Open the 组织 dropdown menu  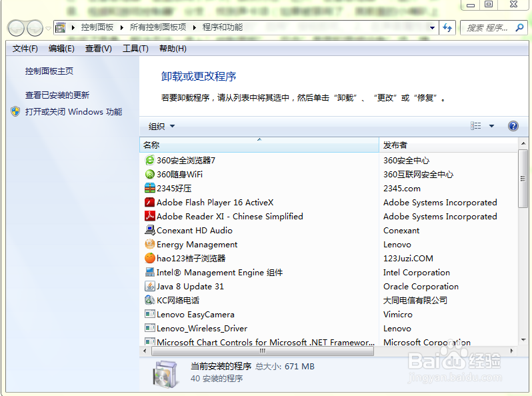click(x=161, y=126)
